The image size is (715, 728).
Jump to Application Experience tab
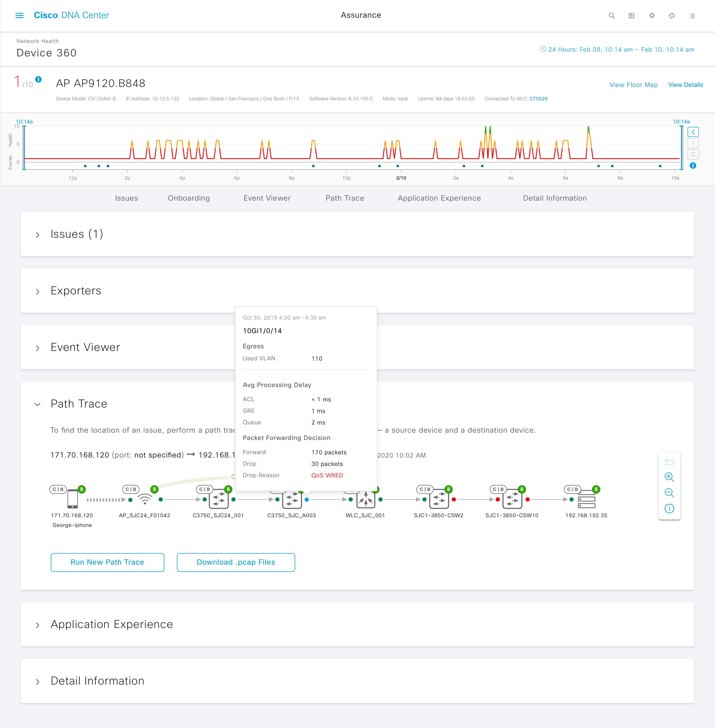(x=439, y=198)
